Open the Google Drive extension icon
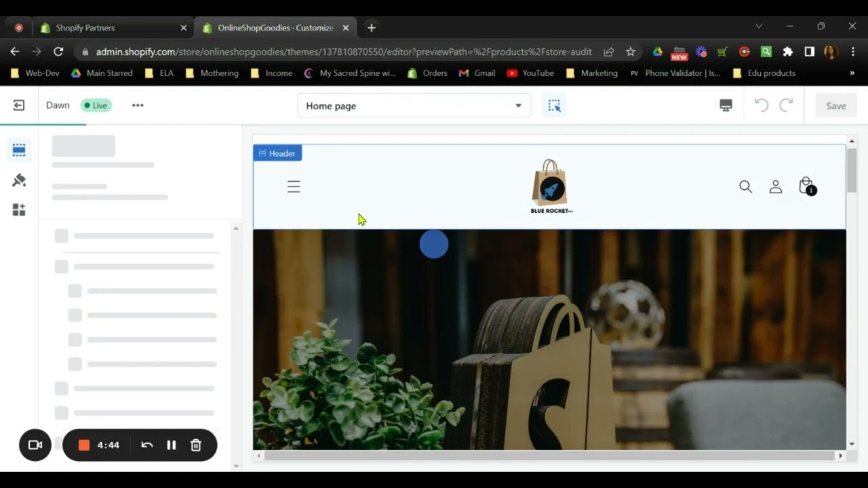 point(657,52)
